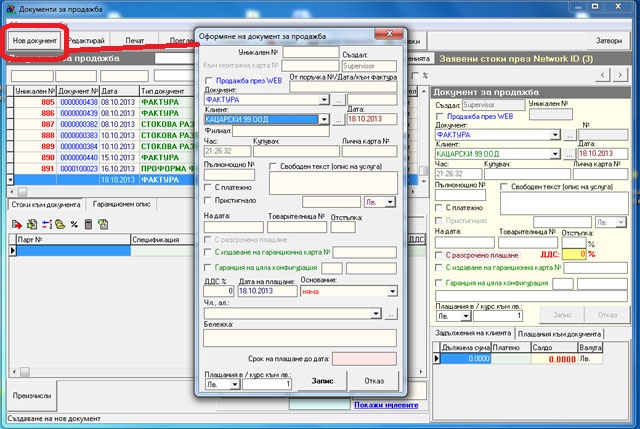Select document number 000000439 in the list
Viewport: 640px width, 429px height.
[79, 113]
